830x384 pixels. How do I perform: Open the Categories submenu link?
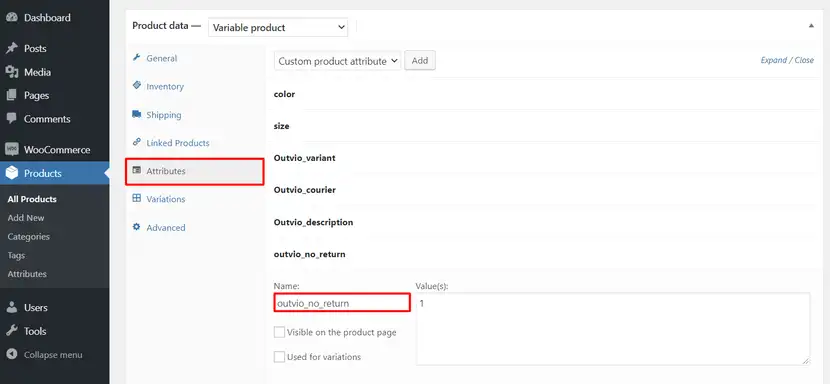pos(29,236)
